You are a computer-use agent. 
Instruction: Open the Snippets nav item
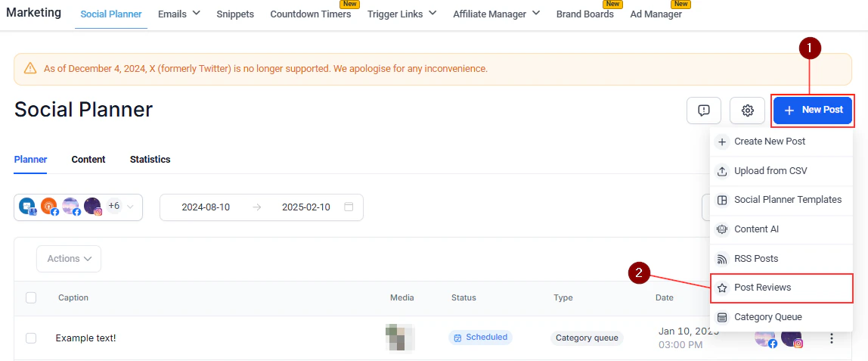coord(235,14)
